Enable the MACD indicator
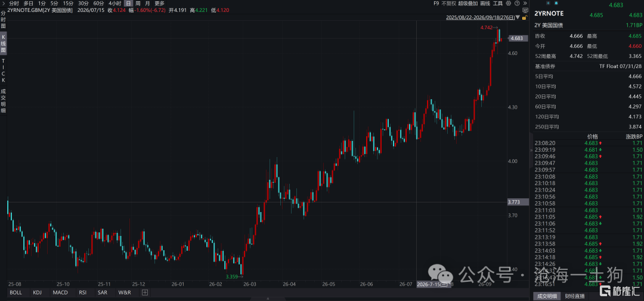The height and width of the screenshot is (301, 644). pyautogui.click(x=60, y=293)
